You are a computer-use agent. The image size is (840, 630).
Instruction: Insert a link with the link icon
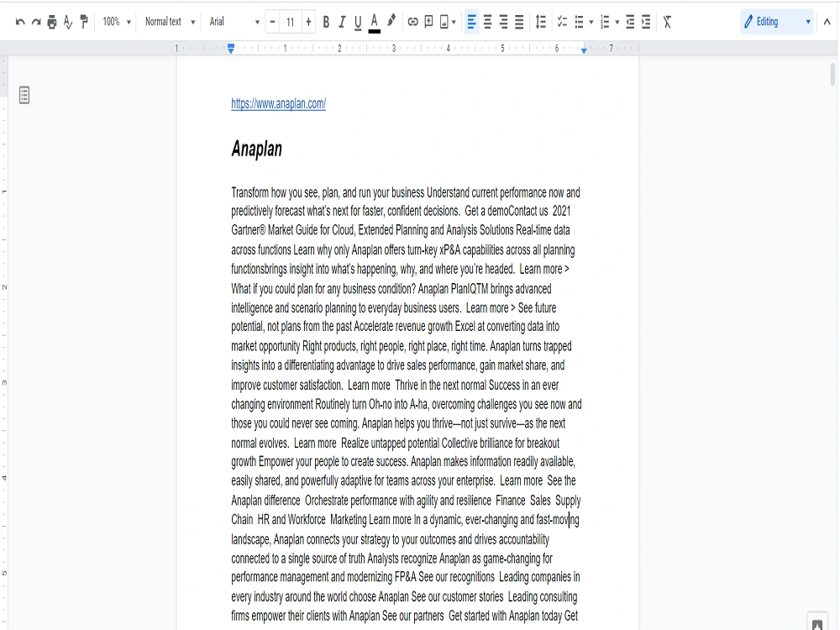click(x=412, y=22)
